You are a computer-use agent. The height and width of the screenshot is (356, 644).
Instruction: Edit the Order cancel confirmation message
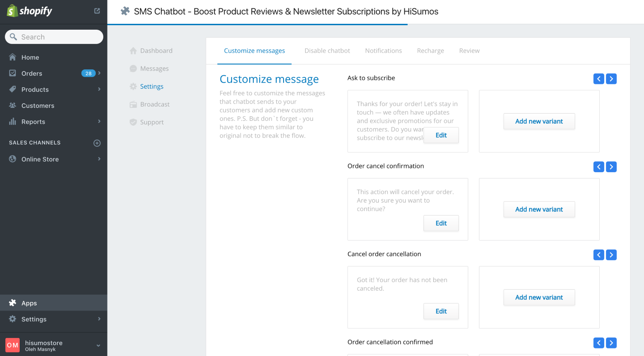click(441, 223)
